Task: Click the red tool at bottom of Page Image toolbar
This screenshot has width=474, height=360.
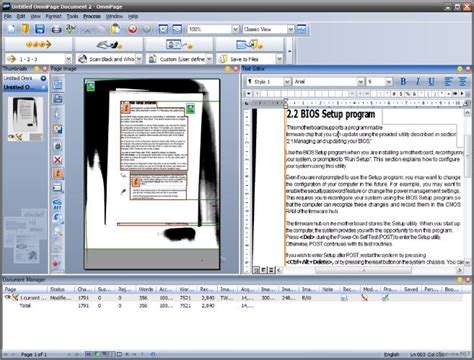Action: coord(56,264)
